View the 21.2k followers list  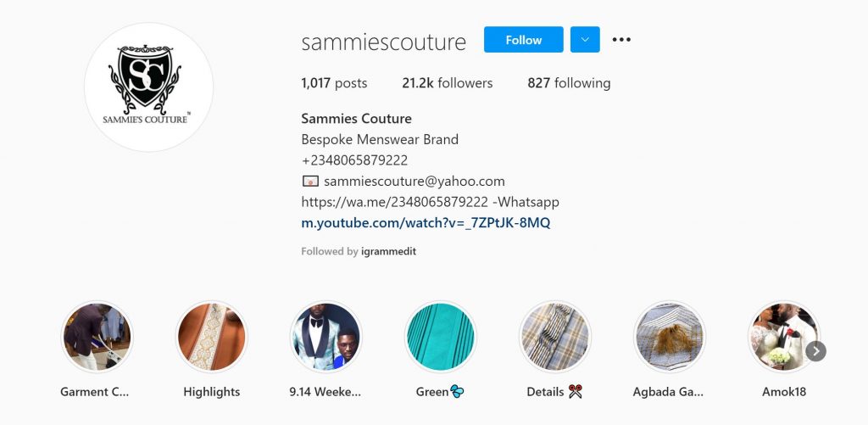448,83
